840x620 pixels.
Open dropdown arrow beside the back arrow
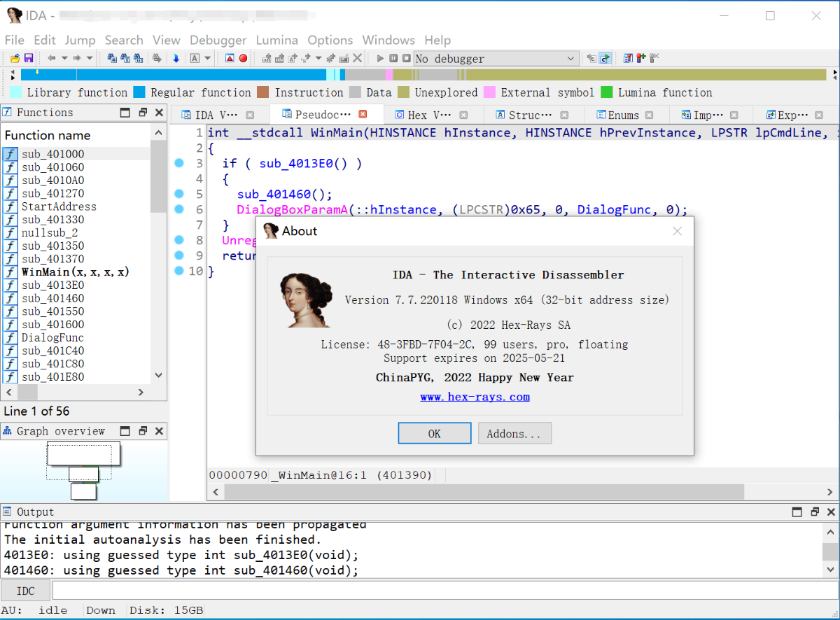point(64,59)
